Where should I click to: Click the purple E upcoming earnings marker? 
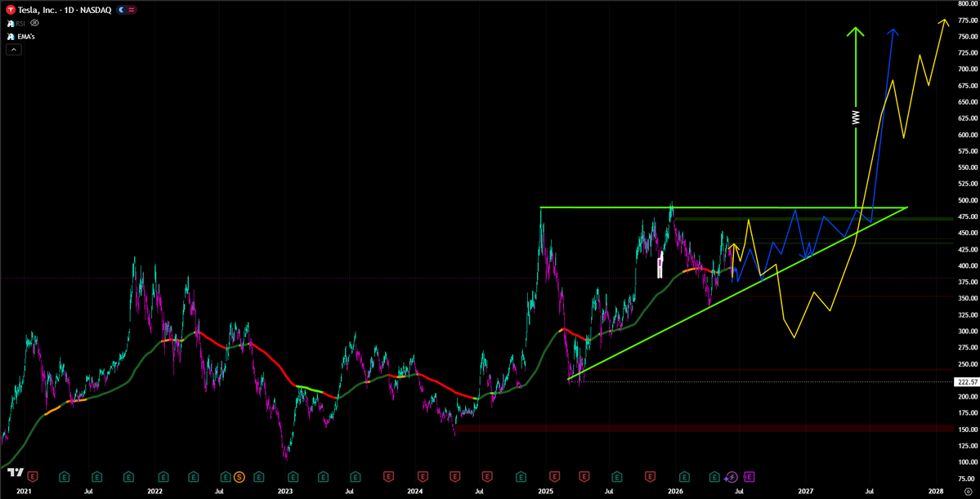point(750,477)
